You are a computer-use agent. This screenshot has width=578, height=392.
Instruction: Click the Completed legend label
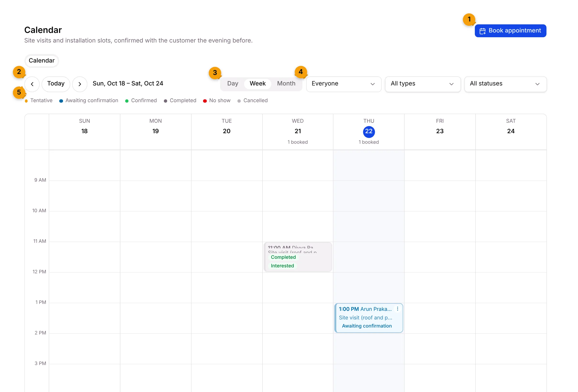point(183,101)
